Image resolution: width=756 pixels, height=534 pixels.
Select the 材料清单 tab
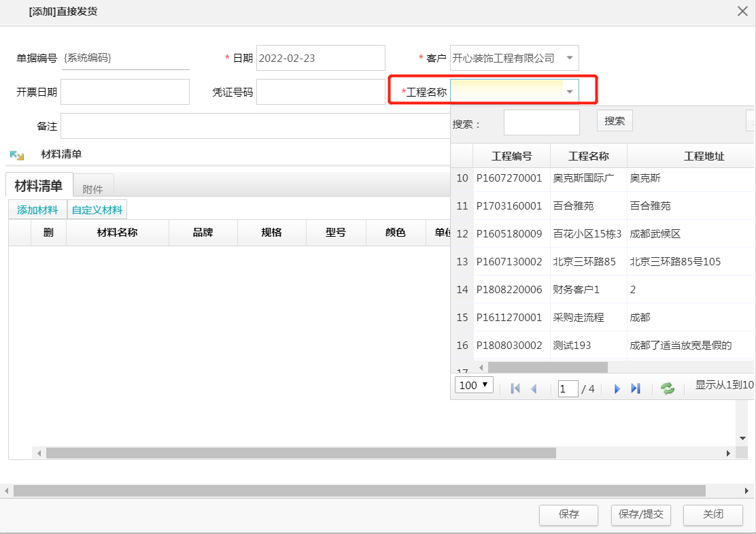click(x=39, y=186)
